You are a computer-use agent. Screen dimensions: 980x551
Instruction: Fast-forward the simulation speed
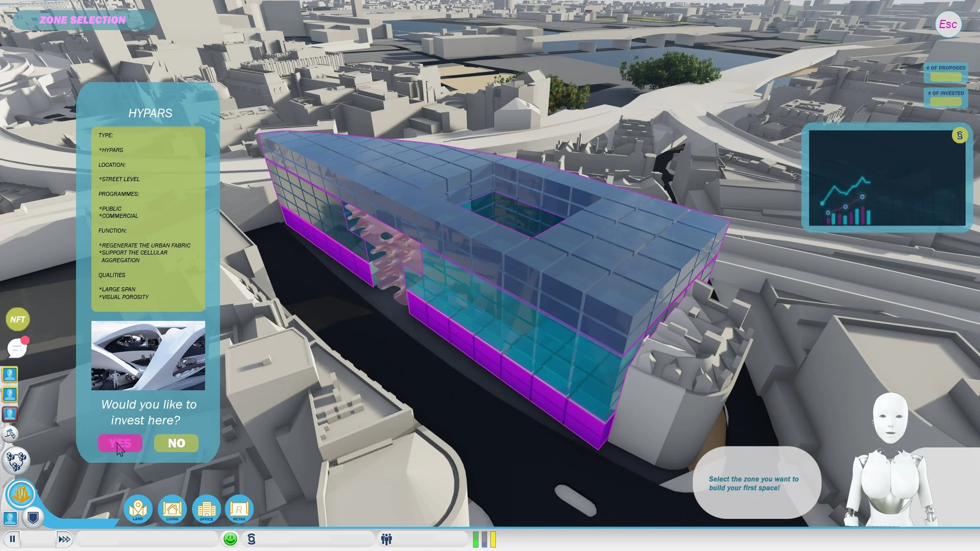[x=64, y=539]
